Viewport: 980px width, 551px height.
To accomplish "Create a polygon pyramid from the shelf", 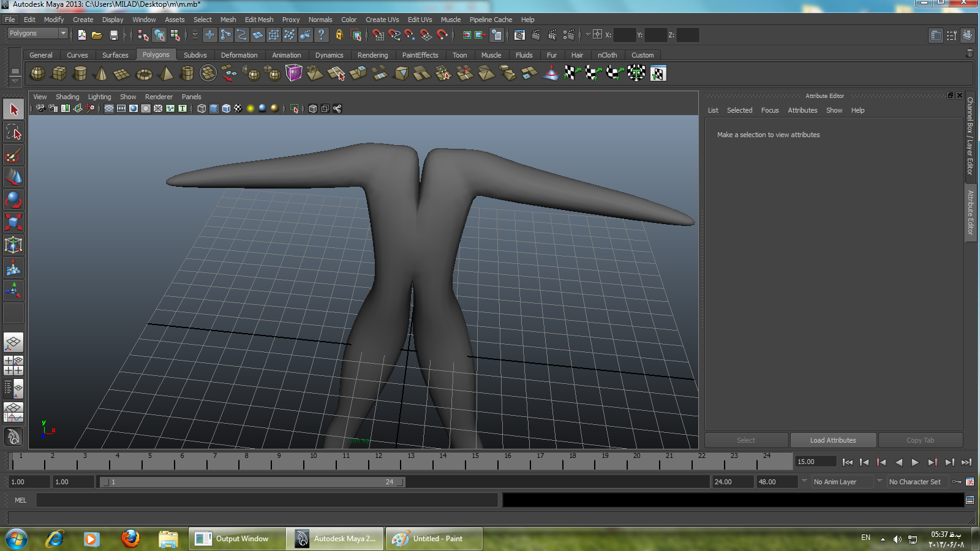I will pyautogui.click(x=165, y=73).
